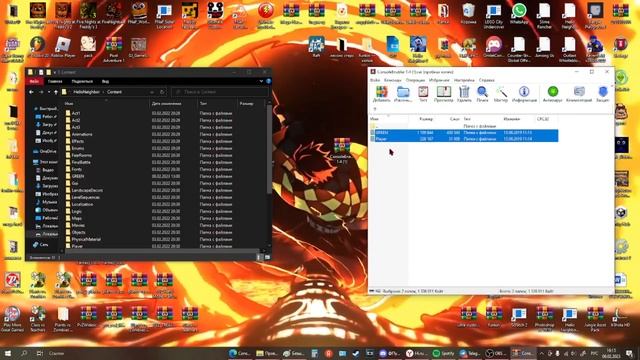
Task: Click the Explorer Back arrow
Action: [31, 92]
